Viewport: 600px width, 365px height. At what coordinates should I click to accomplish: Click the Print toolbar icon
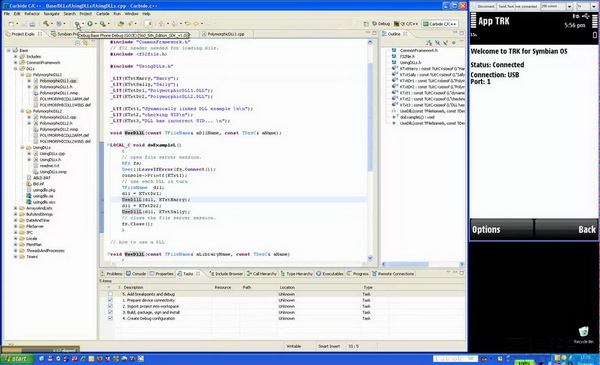coord(32,24)
